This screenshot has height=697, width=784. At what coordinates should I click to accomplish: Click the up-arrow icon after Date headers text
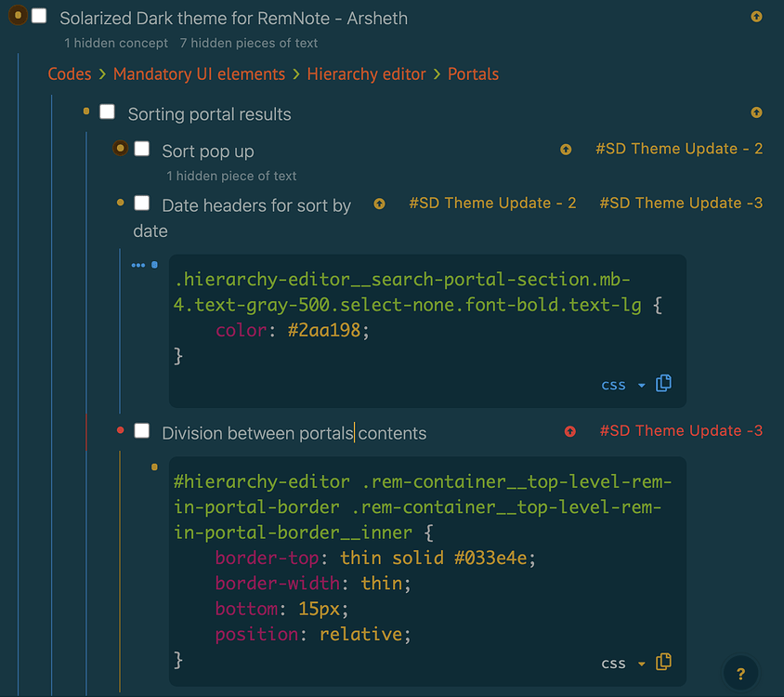pos(379,204)
